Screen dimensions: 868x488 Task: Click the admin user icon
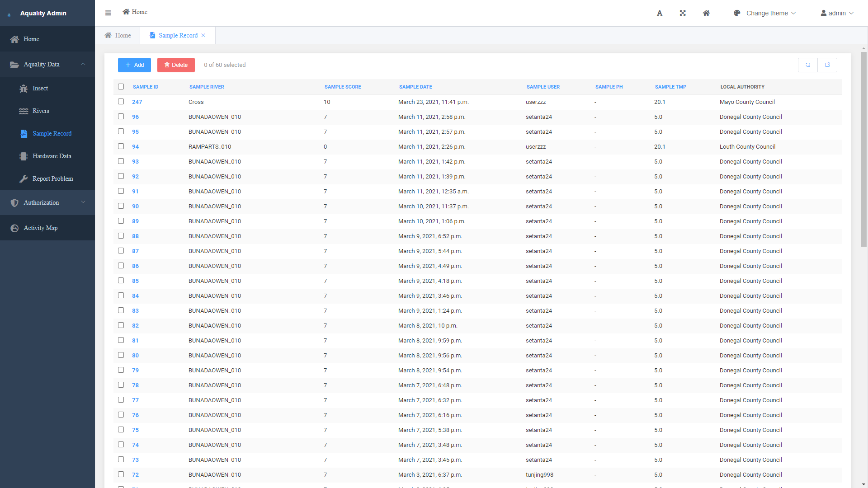click(824, 13)
